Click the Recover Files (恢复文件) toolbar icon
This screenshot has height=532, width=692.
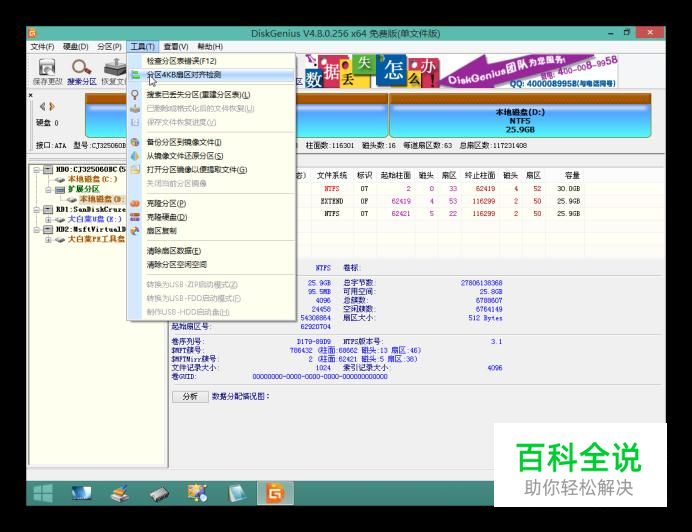pyautogui.click(x=115, y=68)
